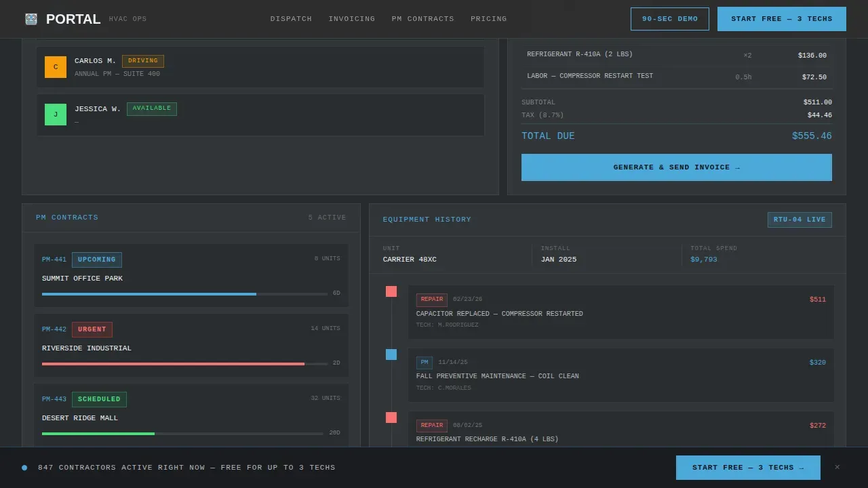This screenshot has width=868, height=488.
Task: Click the RTU-04 Live badge
Action: click(800, 220)
